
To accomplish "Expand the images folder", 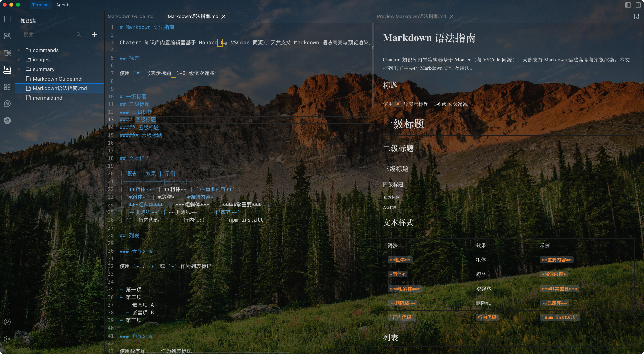I will [x=19, y=60].
